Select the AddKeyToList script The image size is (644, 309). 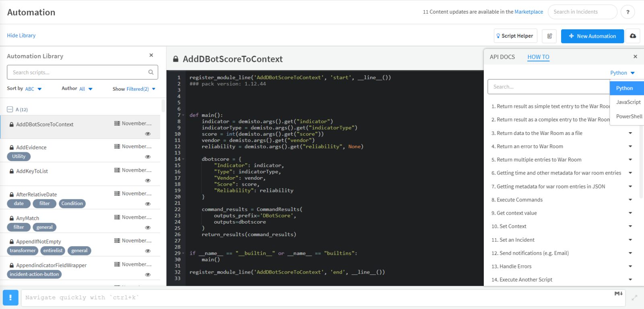click(x=32, y=171)
